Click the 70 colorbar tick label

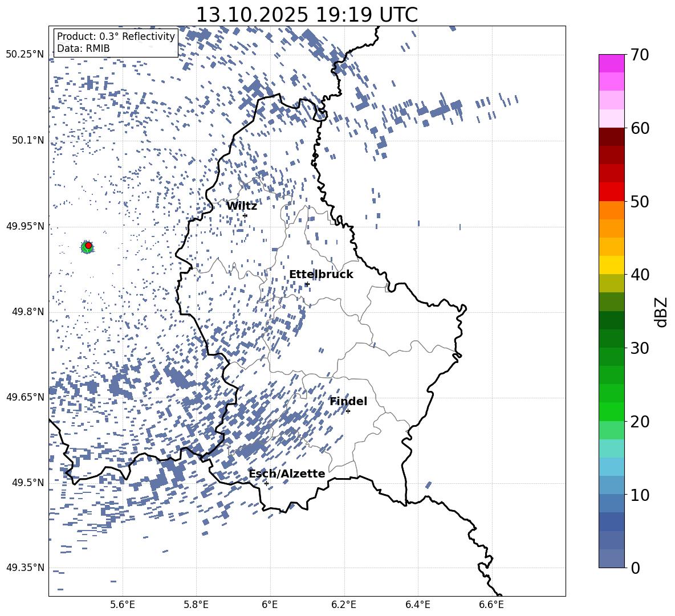[x=640, y=55]
